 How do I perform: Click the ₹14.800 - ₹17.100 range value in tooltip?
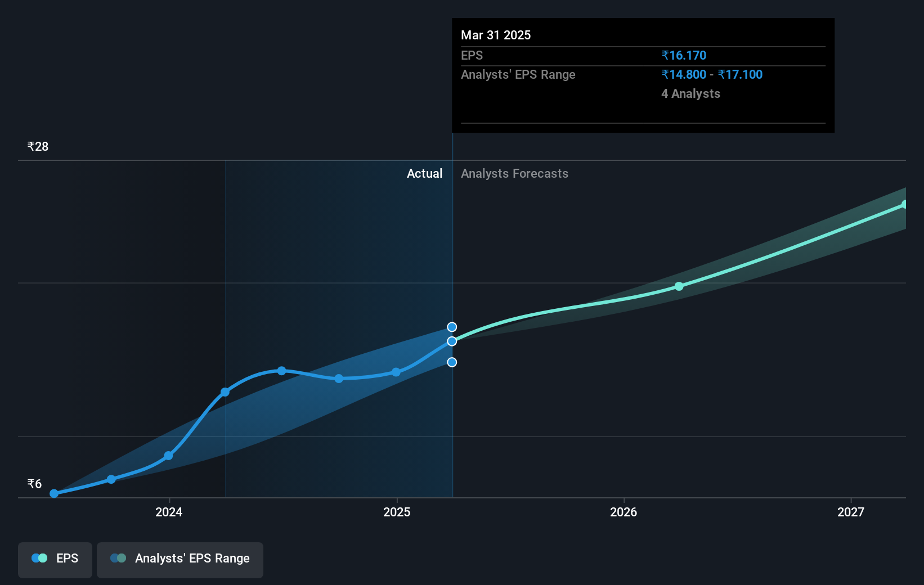712,74
